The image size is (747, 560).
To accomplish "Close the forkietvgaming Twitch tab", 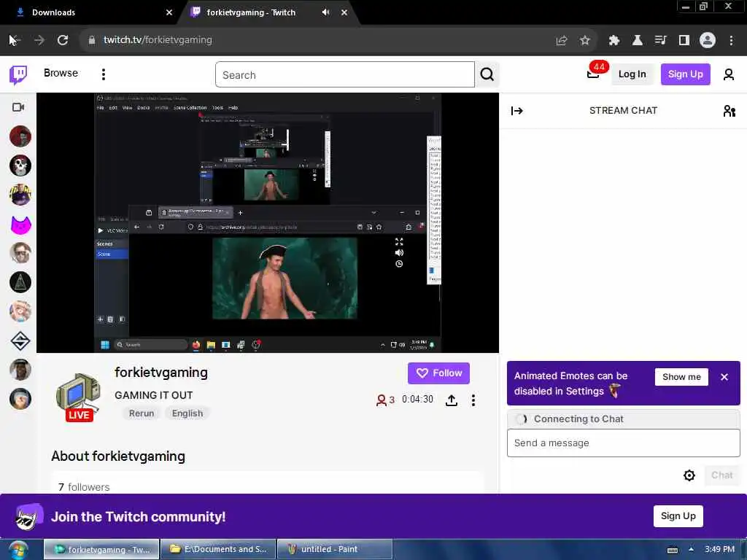I will pyautogui.click(x=344, y=12).
